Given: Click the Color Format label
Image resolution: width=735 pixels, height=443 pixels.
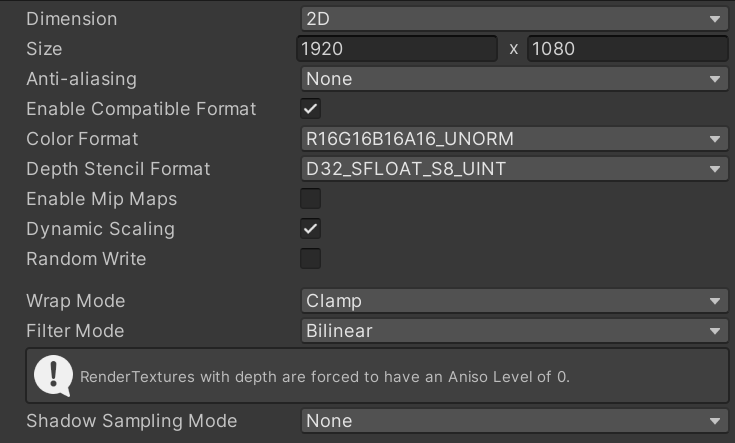Looking at the screenshot, I should 82,138.
